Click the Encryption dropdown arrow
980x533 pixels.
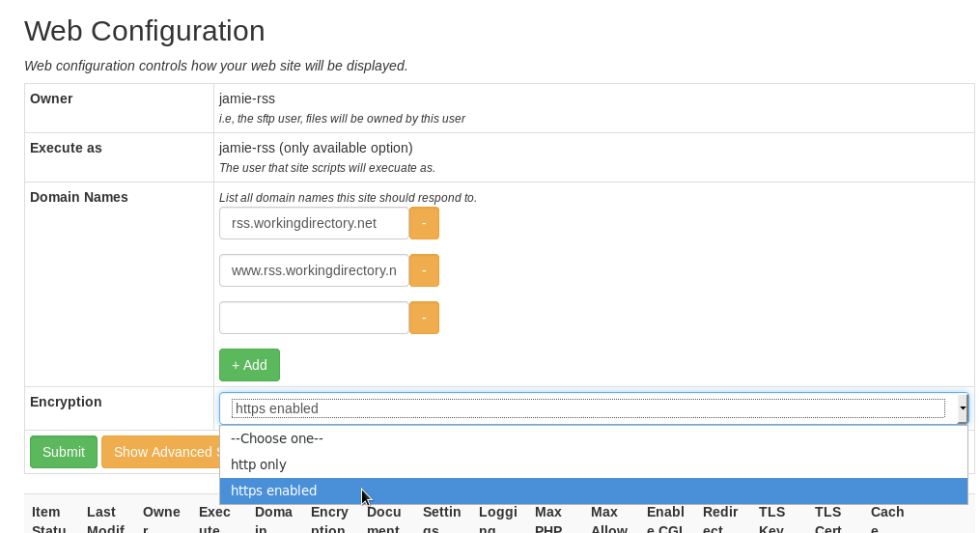coord(963,408)
